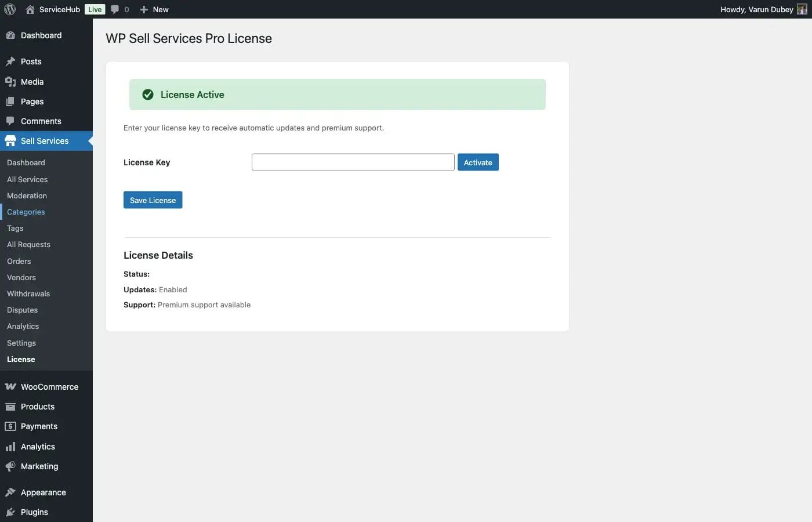Image resolution: width=812 pixels, height=522 pixels.
Task: Expand the New menu in the admin bar
Action: pyautogui.click(x=154, y=9)
